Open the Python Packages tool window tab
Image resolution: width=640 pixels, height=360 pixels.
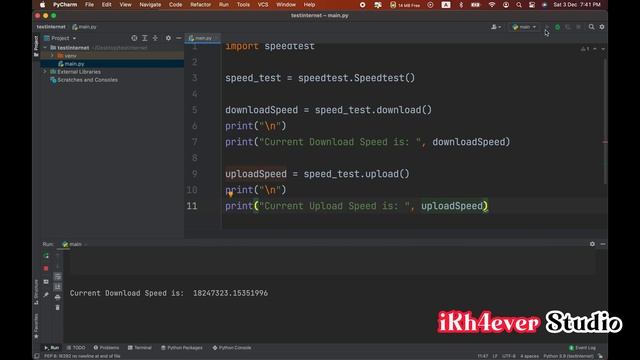point(182,348)
